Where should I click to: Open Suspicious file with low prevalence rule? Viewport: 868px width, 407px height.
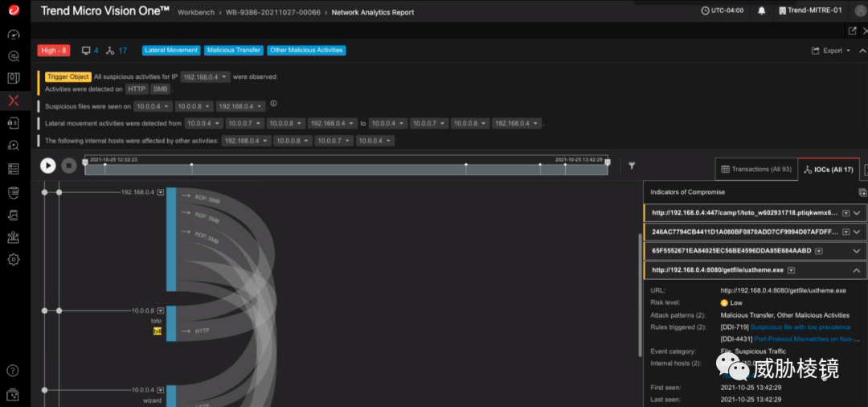click(800, 327)
